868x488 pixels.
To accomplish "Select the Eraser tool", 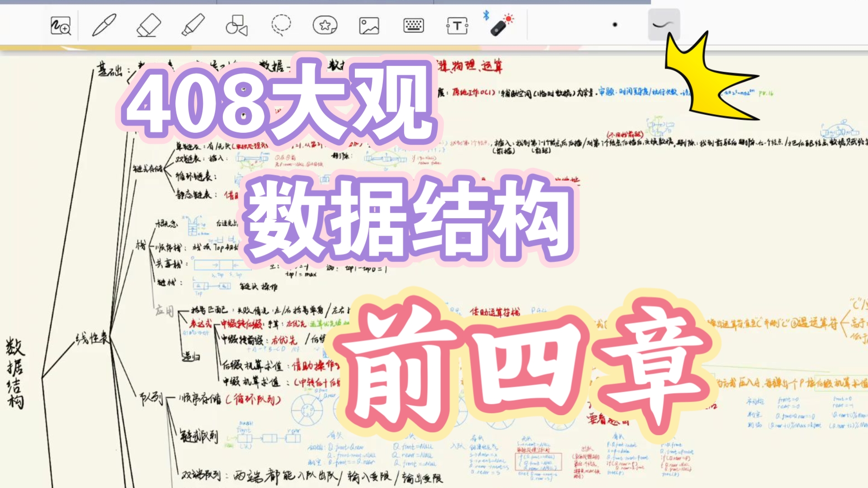I will tap(149, 25).
